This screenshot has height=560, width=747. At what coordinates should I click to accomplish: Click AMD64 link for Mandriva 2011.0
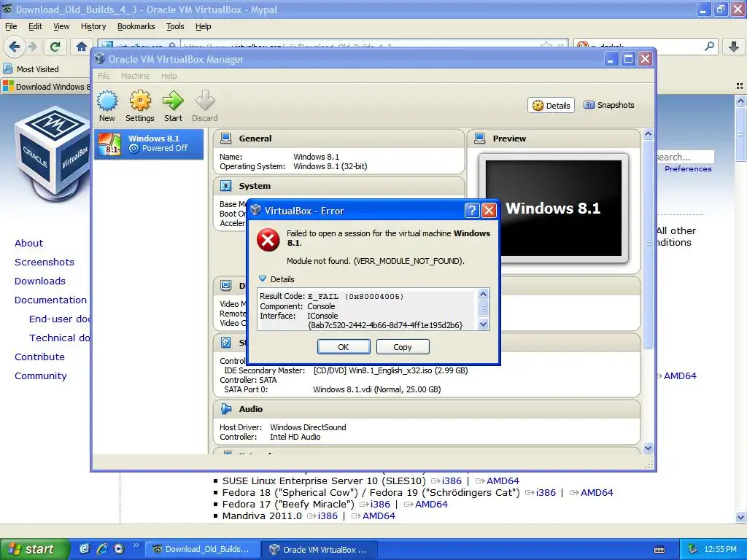click(379, 516)
